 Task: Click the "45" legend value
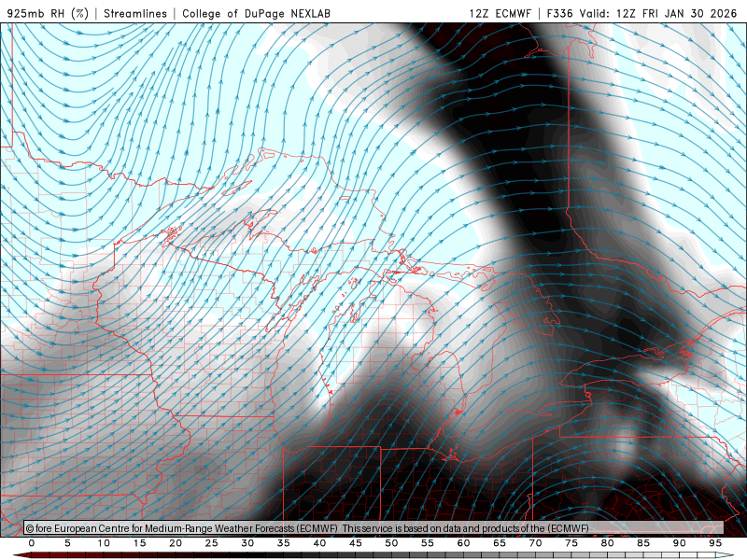coord(356,543)
